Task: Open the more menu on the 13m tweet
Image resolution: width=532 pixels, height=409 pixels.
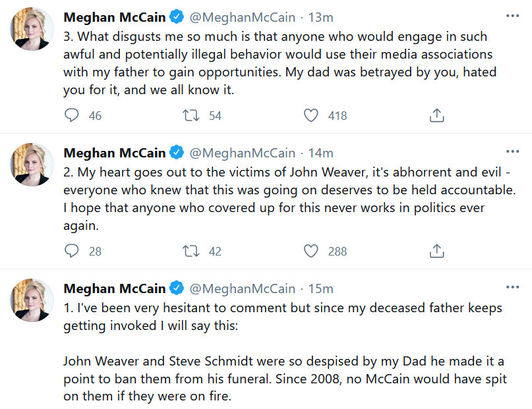Action: (512, 16)
